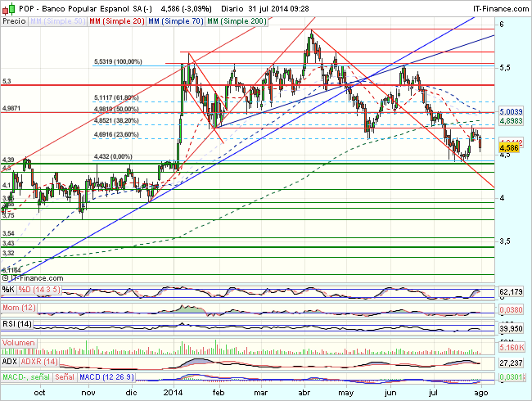Click the 5,0039 moving average value tag
The width and height of the screenshot is (532, 401).
511,111
